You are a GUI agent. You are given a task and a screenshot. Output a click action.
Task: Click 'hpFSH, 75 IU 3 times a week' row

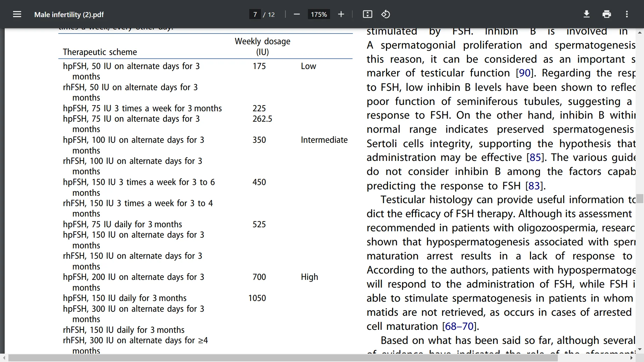point(142,108)
